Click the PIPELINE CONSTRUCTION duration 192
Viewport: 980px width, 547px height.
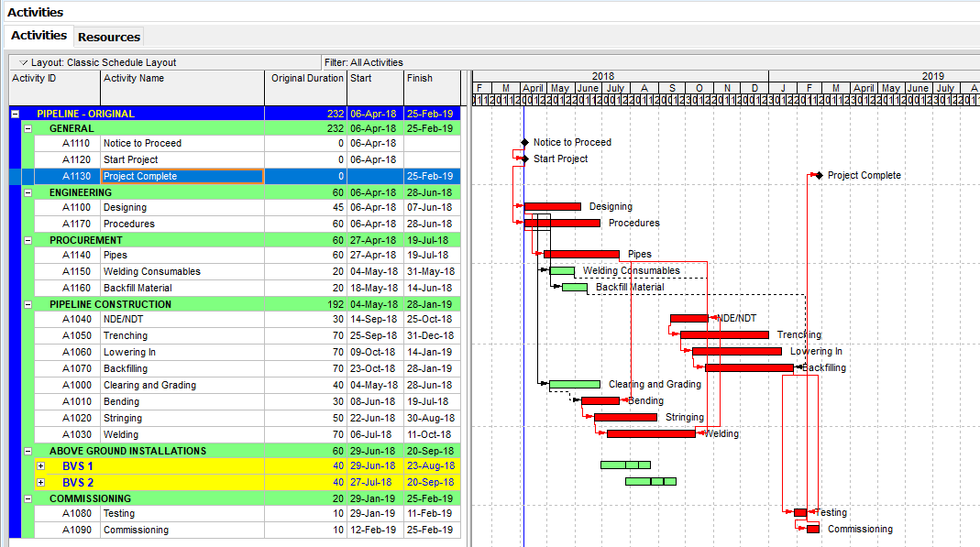(x=337, y=305)
